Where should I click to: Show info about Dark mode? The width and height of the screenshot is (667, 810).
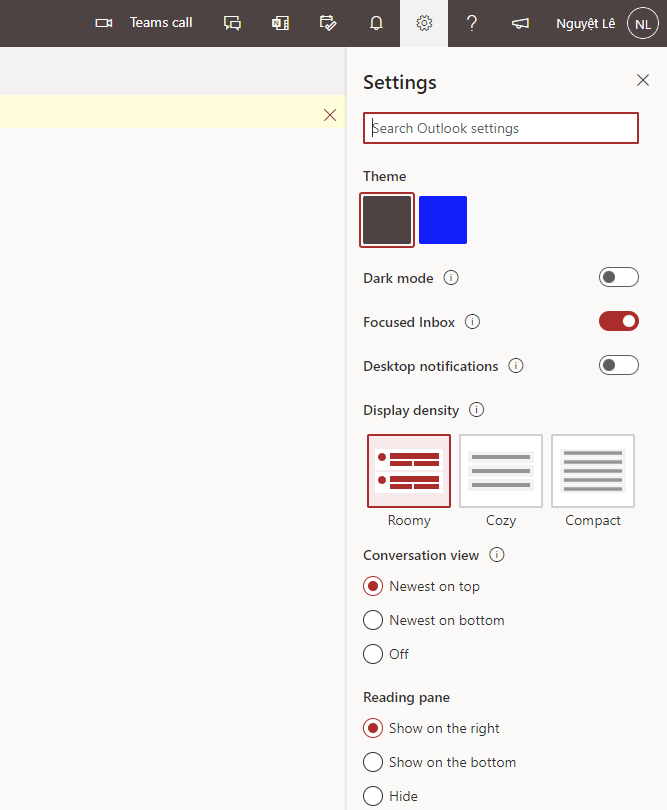[x=451, y=278]
